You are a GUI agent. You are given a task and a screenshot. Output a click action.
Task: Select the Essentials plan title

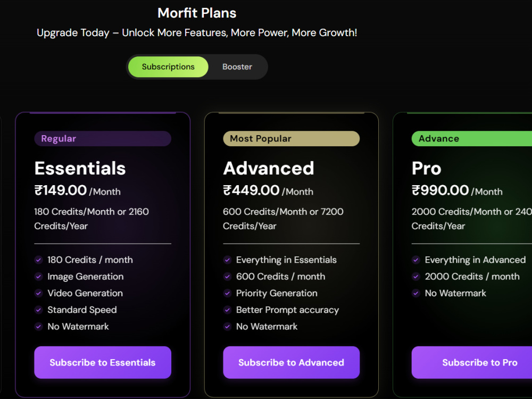[x=80, y=168]
